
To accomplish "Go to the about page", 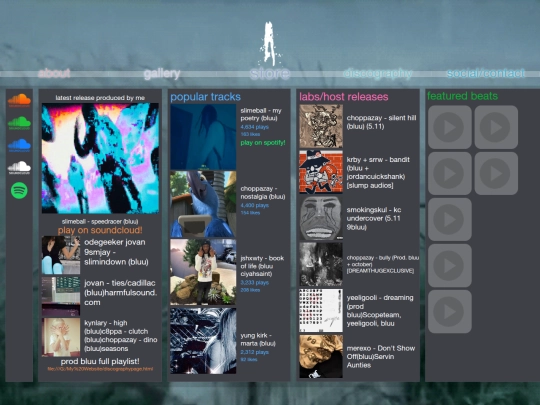I will 54,73.
